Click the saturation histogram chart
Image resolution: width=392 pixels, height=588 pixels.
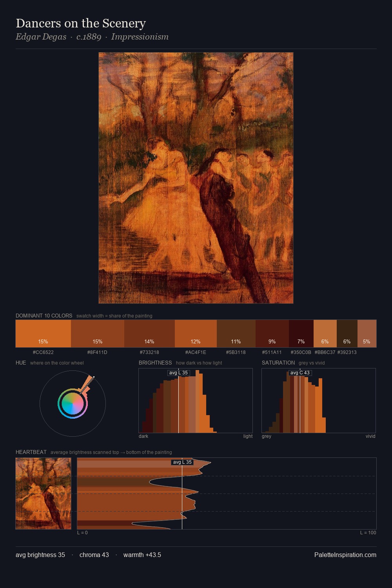pyautogui.click(x=319, y=401)
